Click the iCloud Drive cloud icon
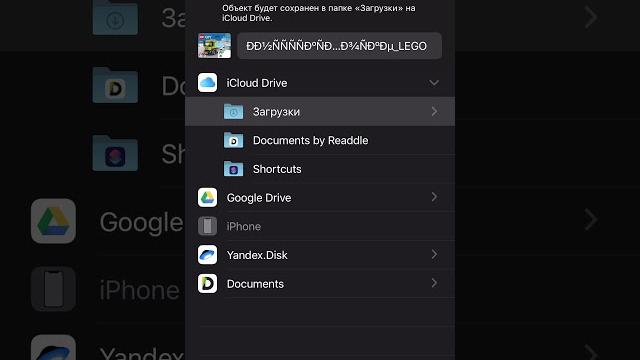 (x=207, y=83)
